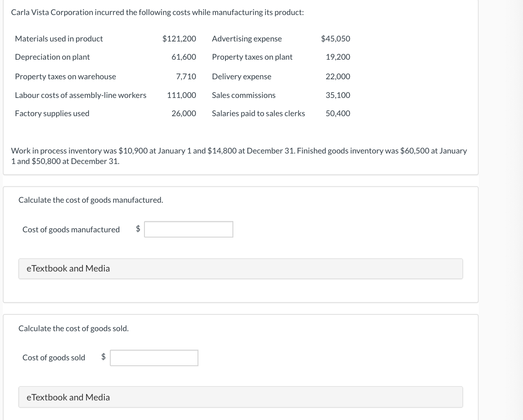This screenshot has height=420, width=523.
Task: Click the Calculate the cost of goods sold heading
Action: coord(73,328)
